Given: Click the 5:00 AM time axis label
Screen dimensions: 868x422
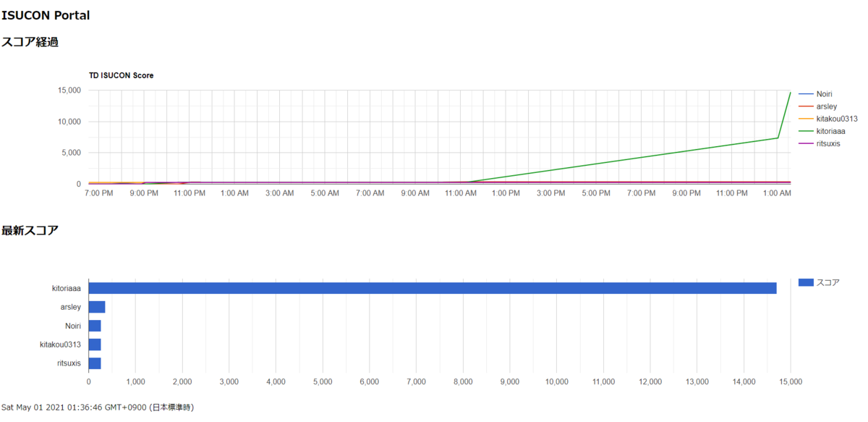Looking at the screenshot, I should pyautogui.click(x=325, y=193).
